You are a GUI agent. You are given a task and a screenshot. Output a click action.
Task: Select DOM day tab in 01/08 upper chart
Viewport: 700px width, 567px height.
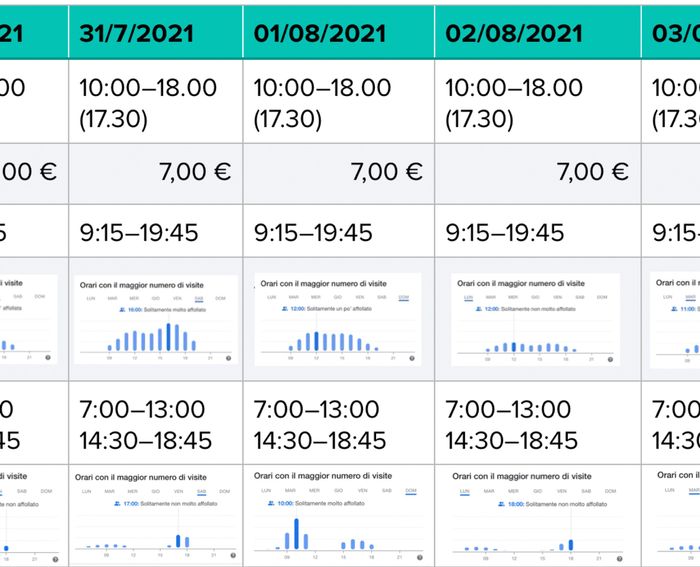[x=404, y=297]
